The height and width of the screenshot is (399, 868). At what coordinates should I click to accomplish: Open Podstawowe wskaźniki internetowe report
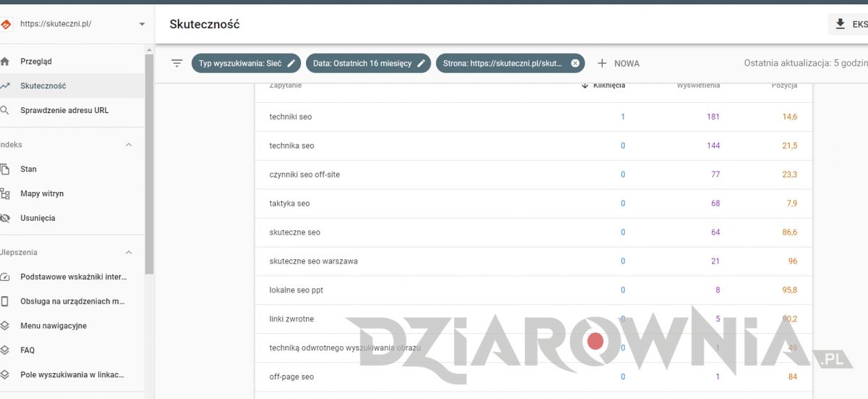click(x=73, y=277)
